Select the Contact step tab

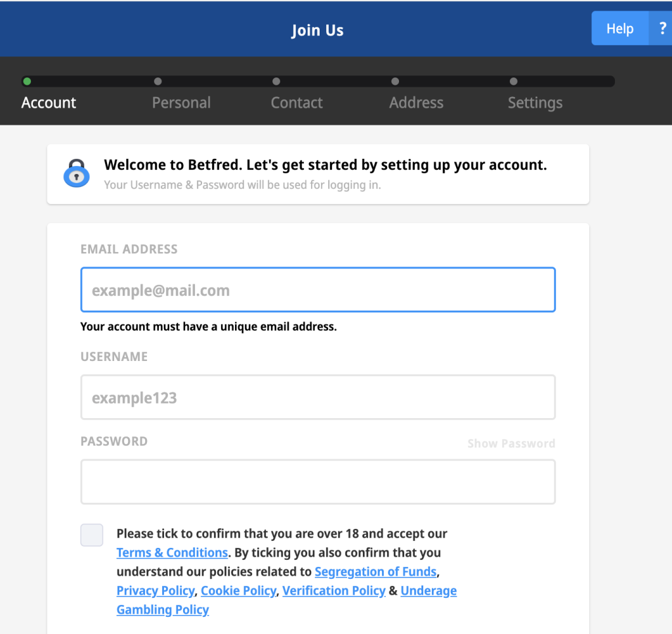point(297,103)
